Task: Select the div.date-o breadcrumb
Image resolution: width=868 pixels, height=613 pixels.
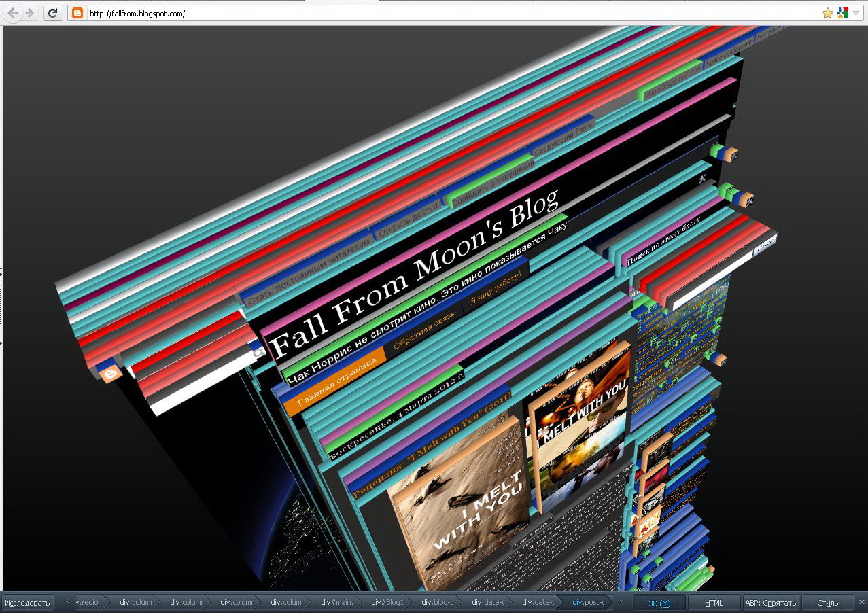Action: pos(488,602)
